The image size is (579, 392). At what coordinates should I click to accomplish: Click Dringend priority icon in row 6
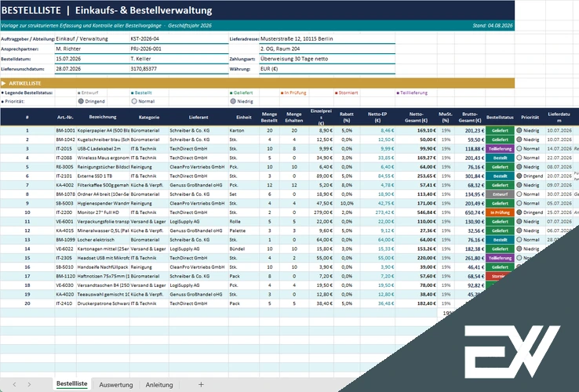(x=519, y=176)
